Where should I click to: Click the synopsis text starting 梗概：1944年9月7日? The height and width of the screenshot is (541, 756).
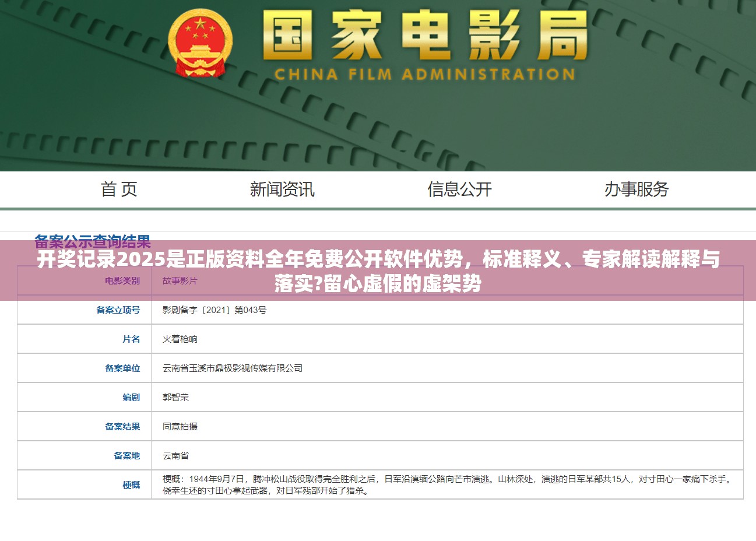(446, 485)
